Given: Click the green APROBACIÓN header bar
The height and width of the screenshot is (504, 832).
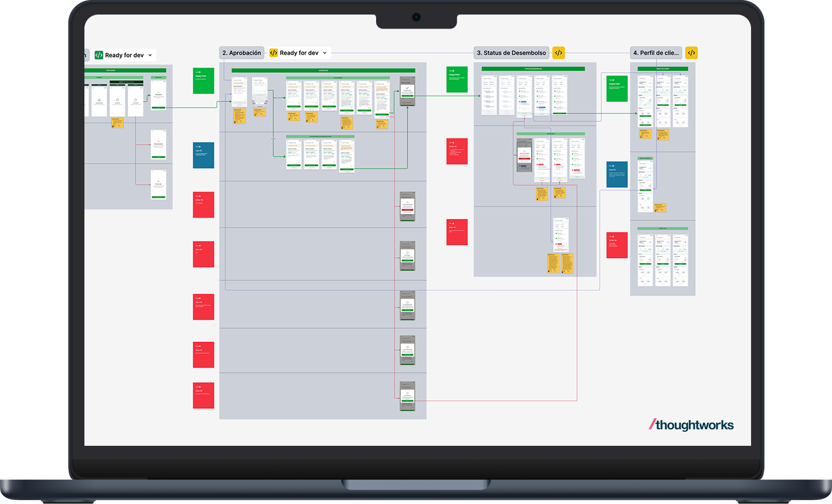Looking at the screenshot, I should [323, 70].
